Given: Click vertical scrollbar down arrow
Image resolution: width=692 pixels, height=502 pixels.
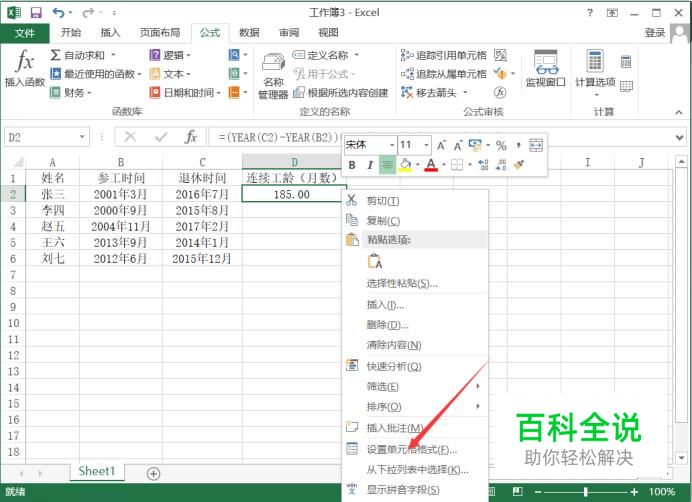Looking at the screenshot, I should pos(681,457).
